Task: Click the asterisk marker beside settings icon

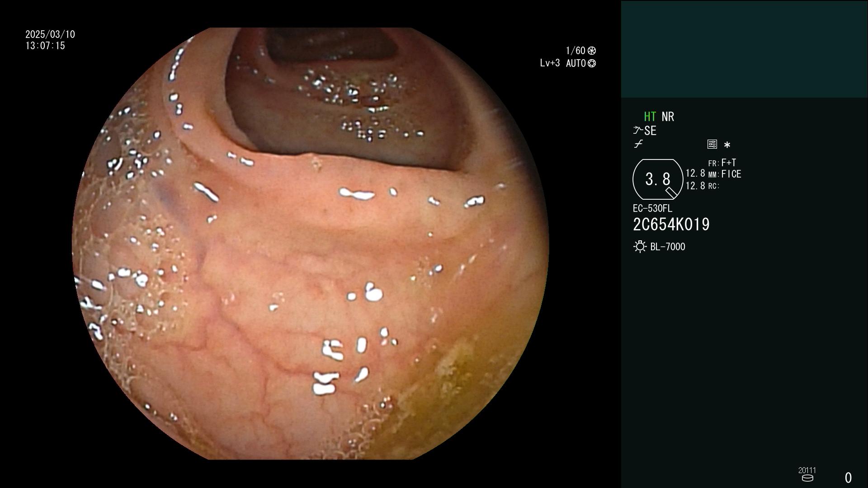Action: click(x=727, y=145)
